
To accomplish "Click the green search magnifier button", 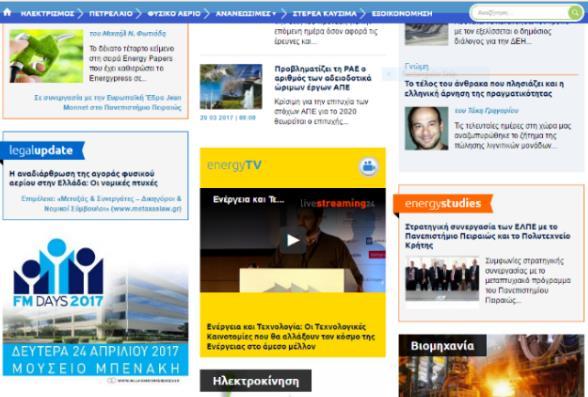I will coord(574,13).
